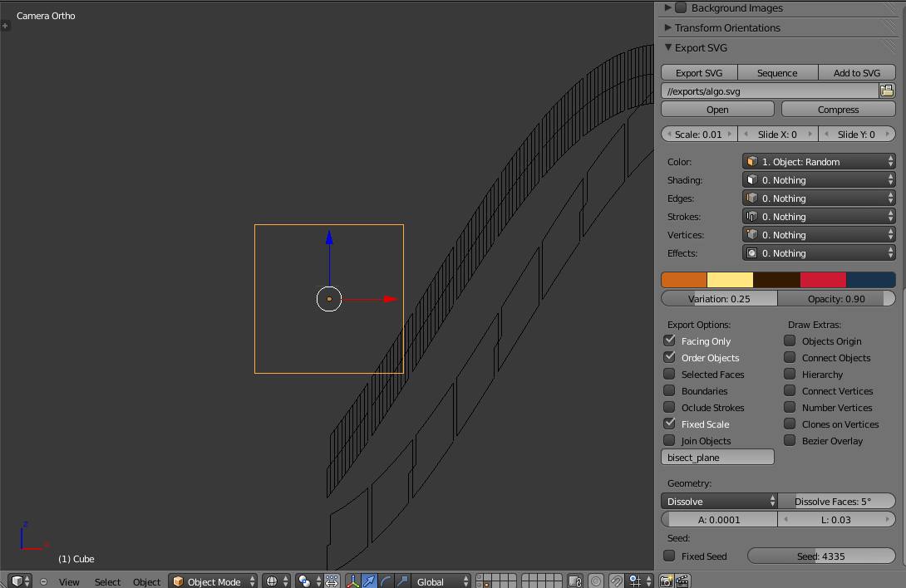
Task: Open the Color mode dropdown
Action: point(819,162)
